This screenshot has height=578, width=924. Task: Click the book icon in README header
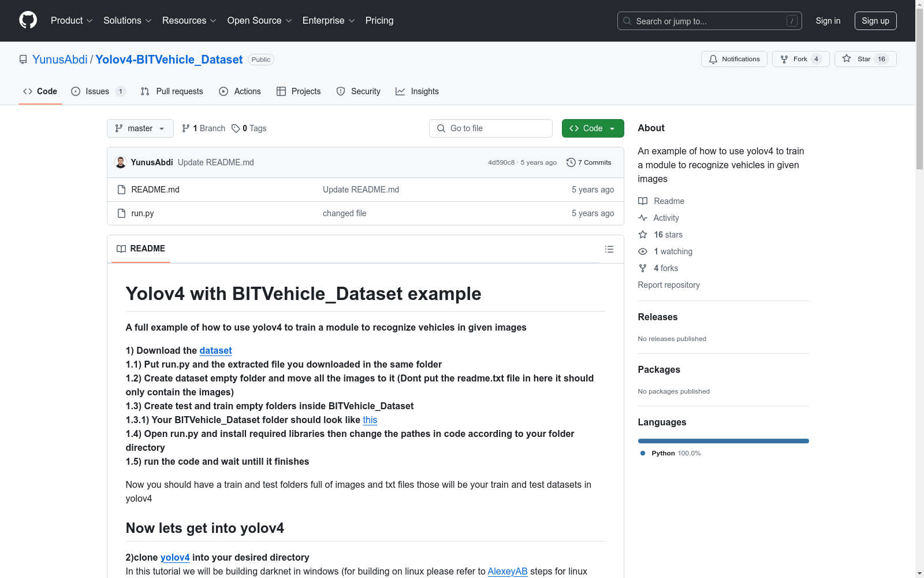point(121,249)
